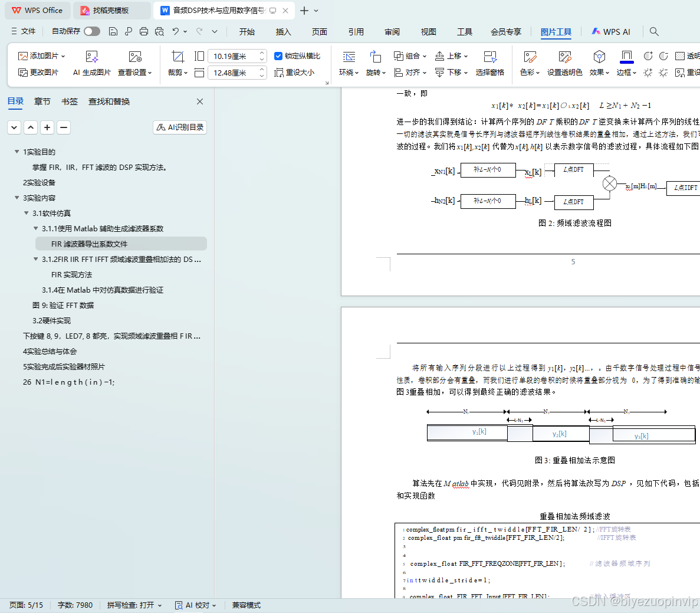Screen dimensions: 700x613
Task: Open the Wrap text tool
Action: click(x=349, y=64)
